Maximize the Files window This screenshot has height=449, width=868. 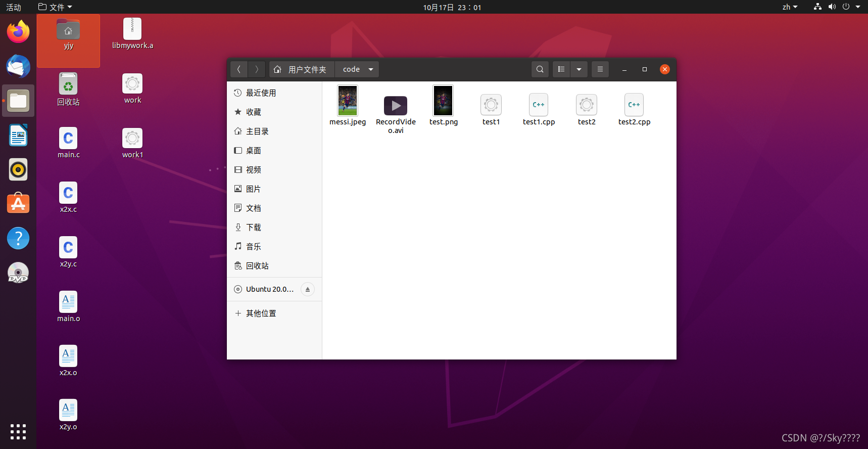645,69
